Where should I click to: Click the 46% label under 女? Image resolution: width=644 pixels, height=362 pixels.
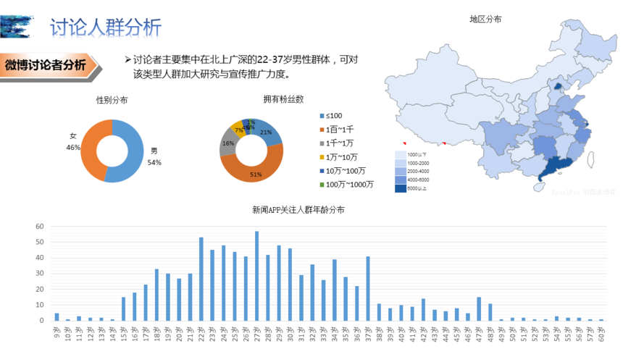pos(73,148)
